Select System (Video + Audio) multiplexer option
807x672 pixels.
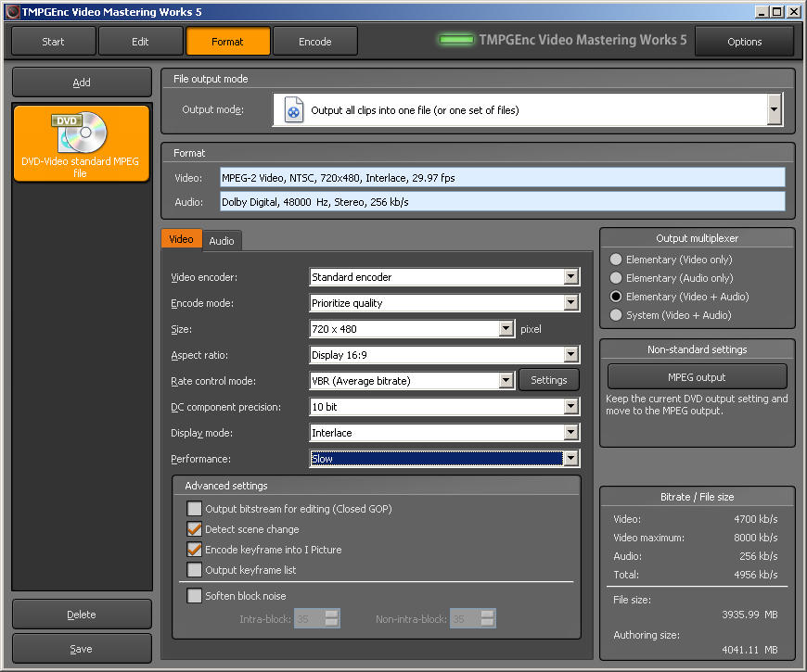616,315
